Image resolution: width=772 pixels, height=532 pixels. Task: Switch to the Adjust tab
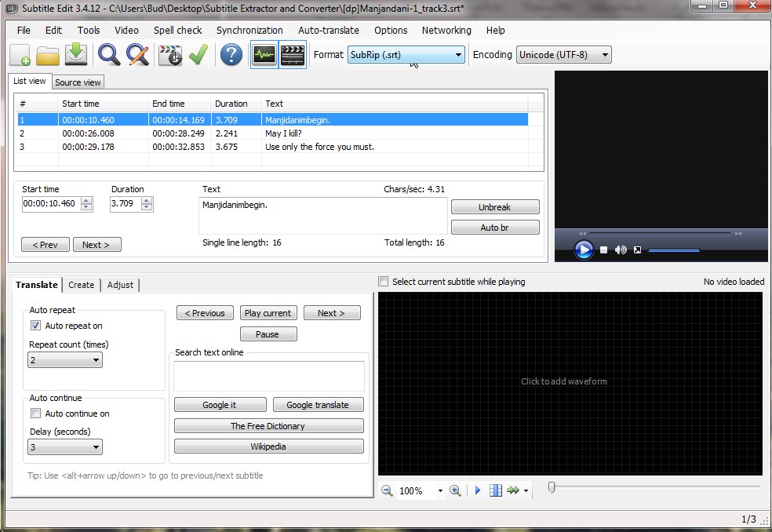pyautogui.click(x=120, y=285)
